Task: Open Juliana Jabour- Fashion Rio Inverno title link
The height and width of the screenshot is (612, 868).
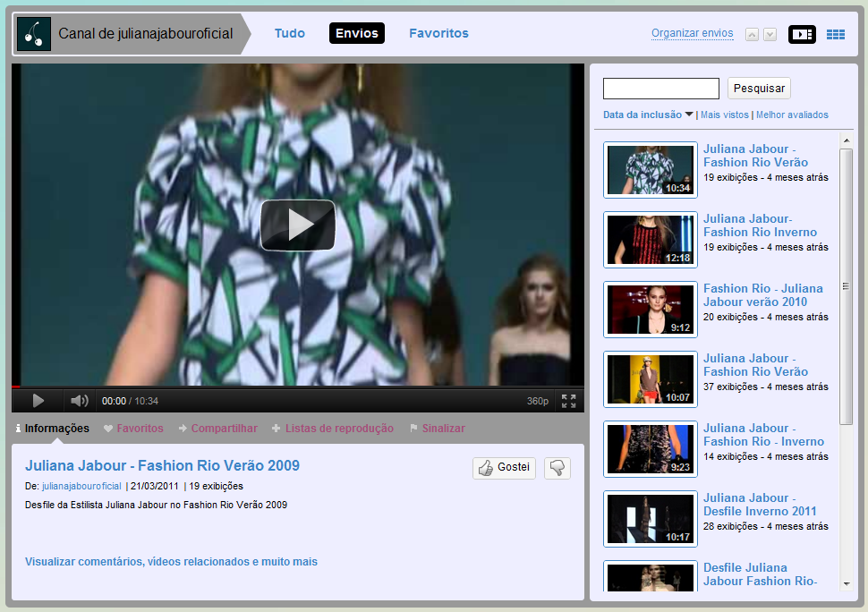Action: tap(760, 225)
